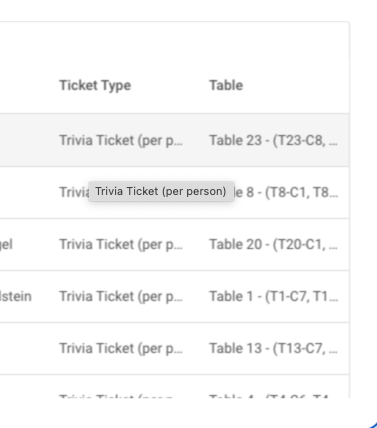The width and height of the screenshot is (377, 428).
Task: Click the 'Trivia Ticket (per person)' tooltip
Action: pos(161,191)
